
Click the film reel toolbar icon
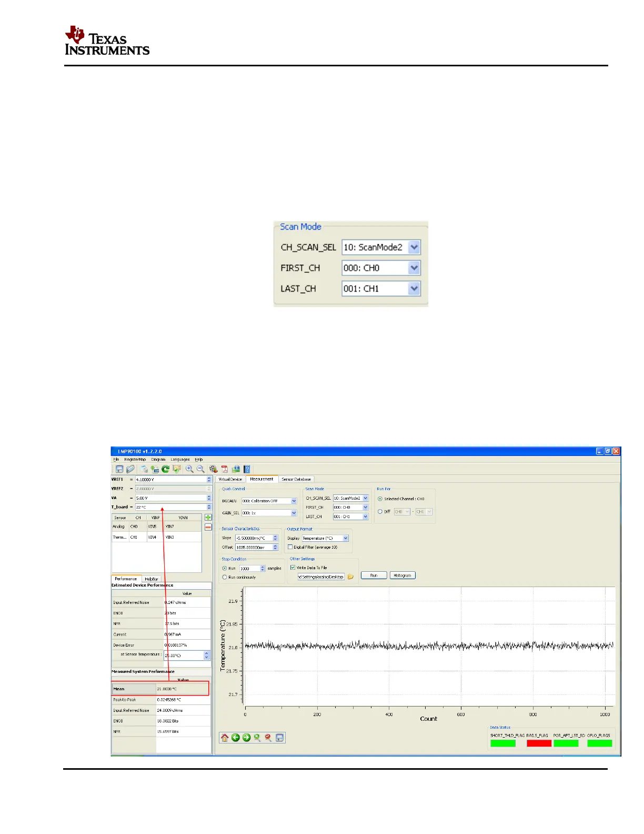[x=213, y=469]
